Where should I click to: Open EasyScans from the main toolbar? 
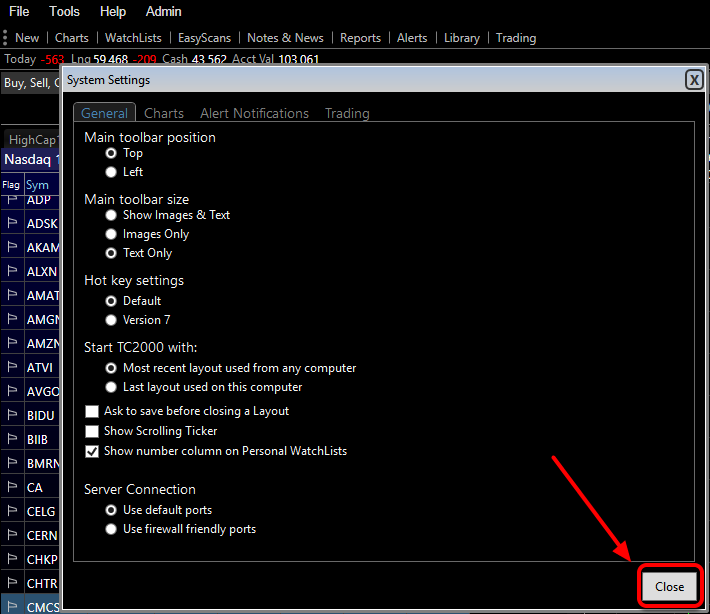[204, 38]
